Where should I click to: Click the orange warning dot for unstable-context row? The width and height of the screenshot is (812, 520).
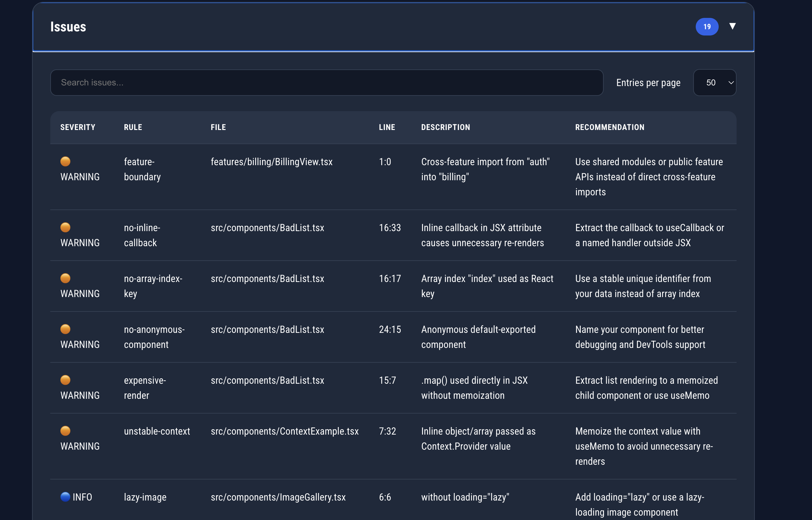point(66,431)
